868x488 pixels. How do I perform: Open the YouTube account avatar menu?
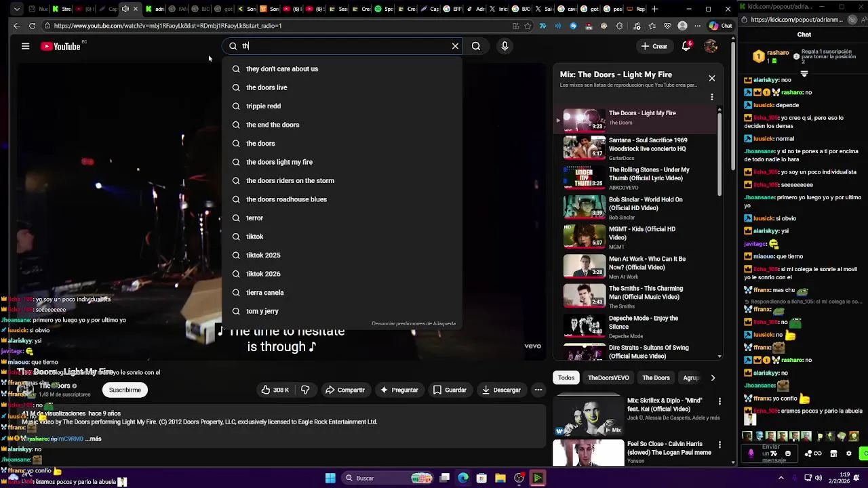(711, 46)
